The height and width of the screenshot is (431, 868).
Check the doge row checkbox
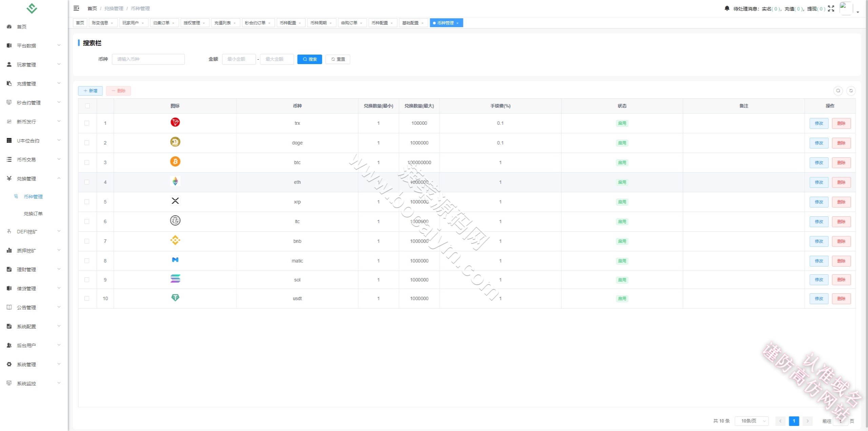point(87,143)
